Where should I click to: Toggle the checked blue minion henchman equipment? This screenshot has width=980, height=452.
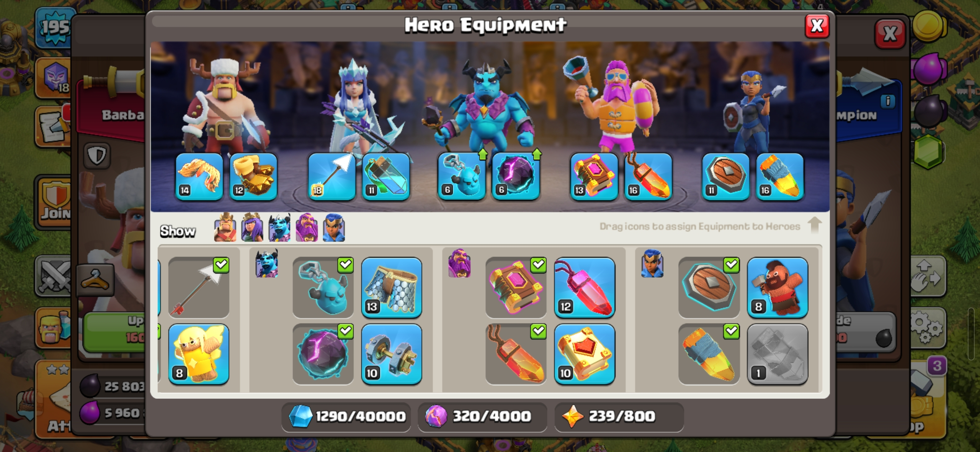coord(323,288)
